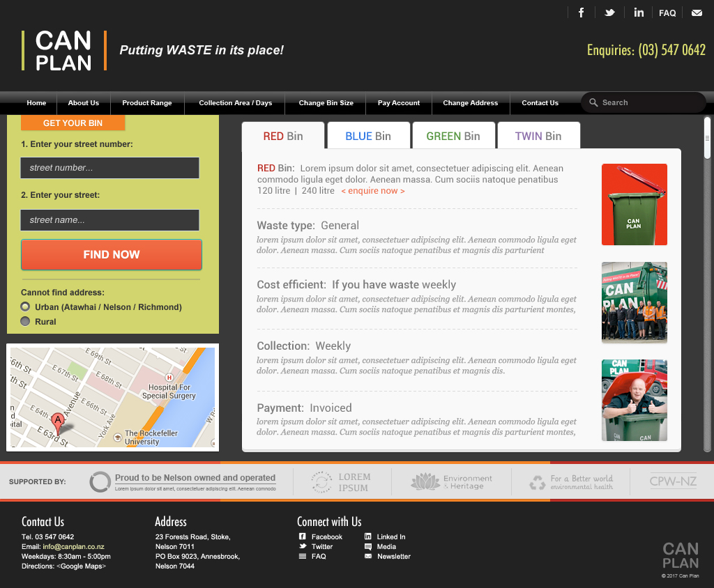Click the street number input field
Screen dimensions: 714x588
pos(109,167)
